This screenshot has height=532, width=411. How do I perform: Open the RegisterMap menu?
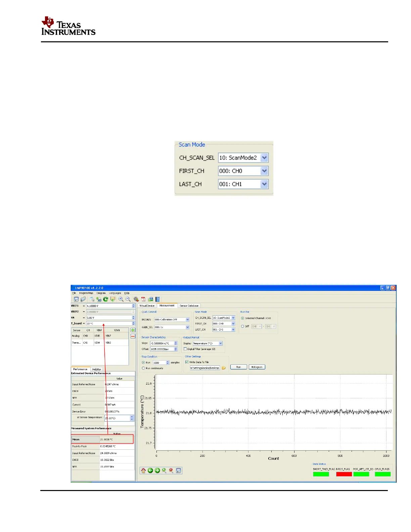click(x=86, y=293)
